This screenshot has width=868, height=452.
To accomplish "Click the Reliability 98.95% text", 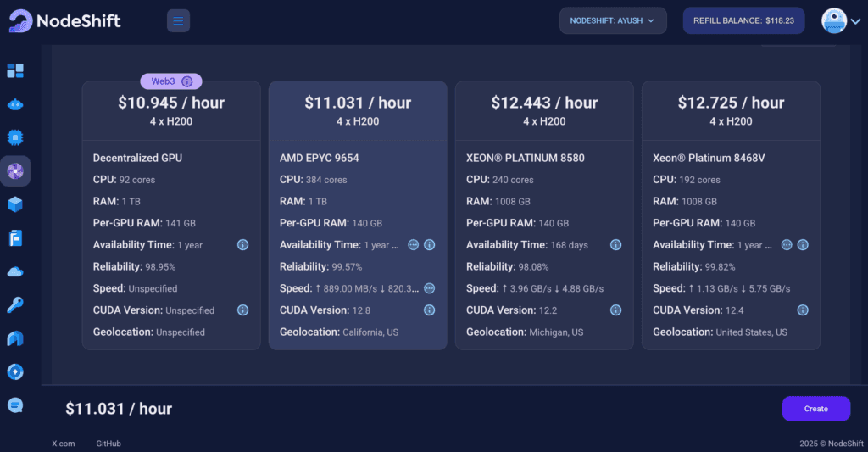I will [134, 266].
